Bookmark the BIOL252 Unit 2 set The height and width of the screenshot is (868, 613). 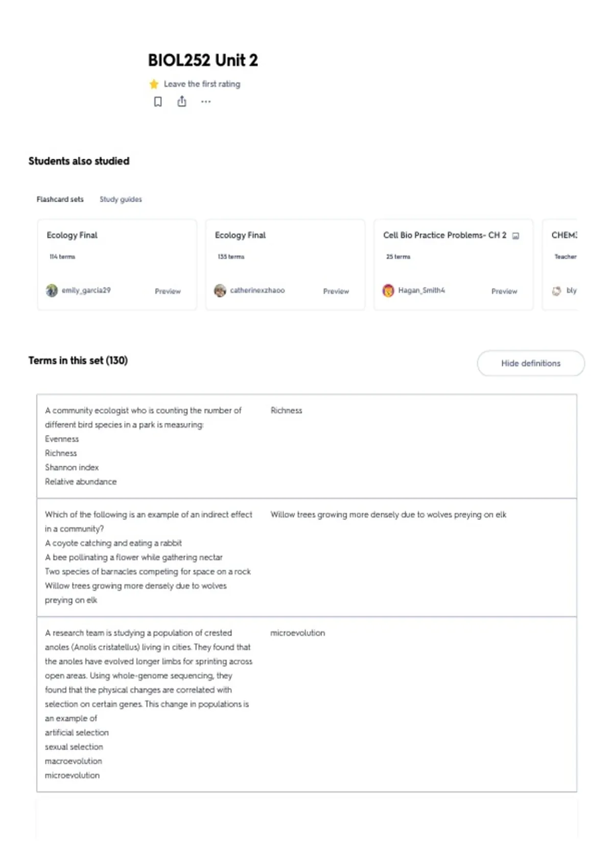pyautogui.click(x=158, y=102)
